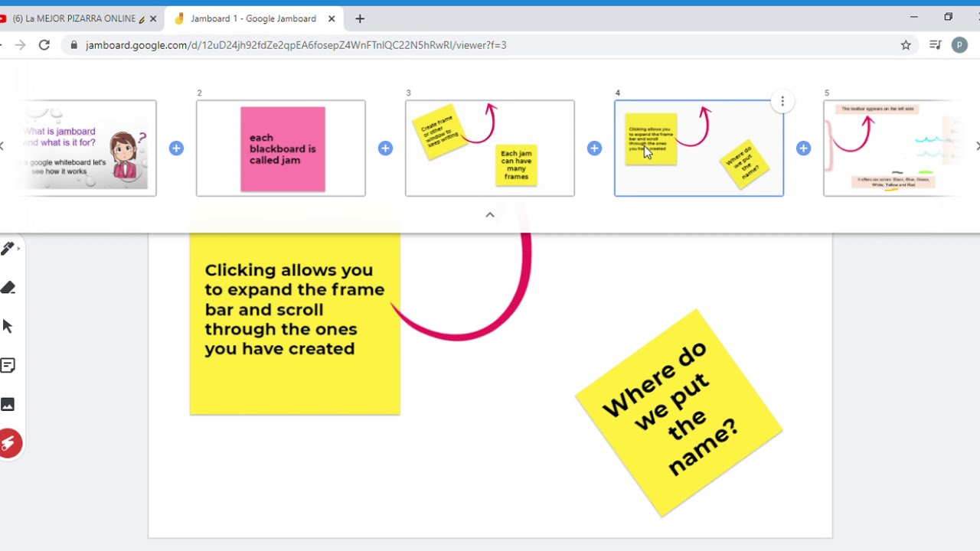Insert new frame before frame 2
980x551 pixels.
click(176, 148)
